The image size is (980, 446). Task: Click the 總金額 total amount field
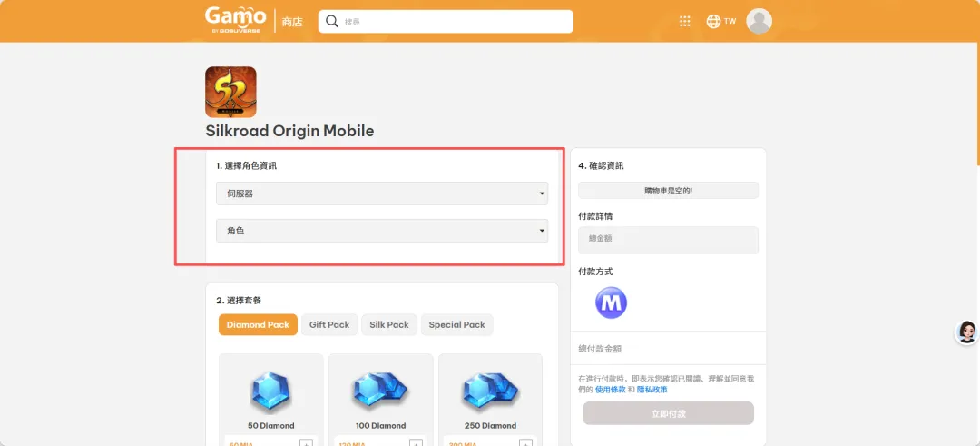pos(668,240)
